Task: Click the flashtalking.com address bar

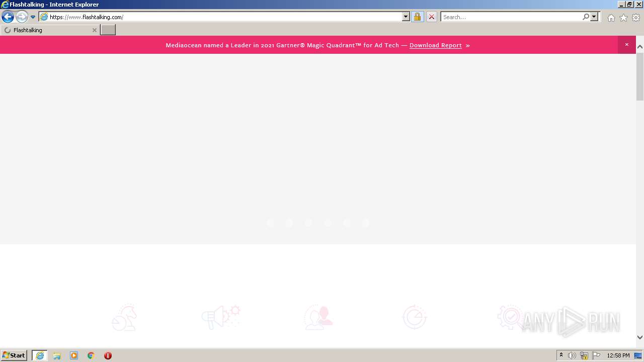Action: (220, 17)
